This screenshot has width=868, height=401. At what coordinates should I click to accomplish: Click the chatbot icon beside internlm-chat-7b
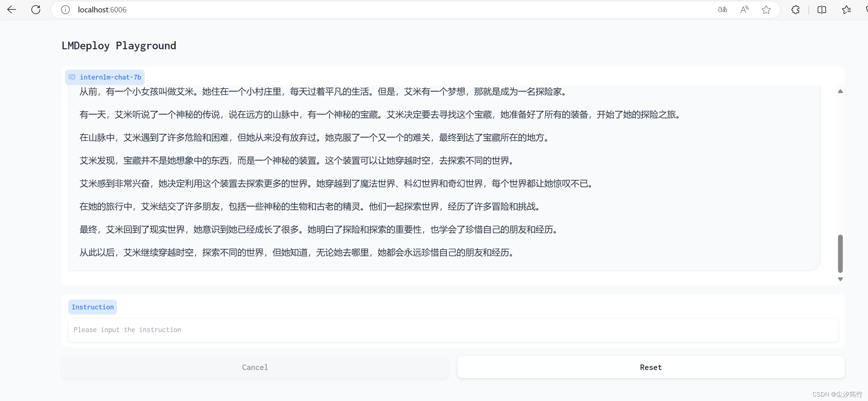click(x=72, y=77)
